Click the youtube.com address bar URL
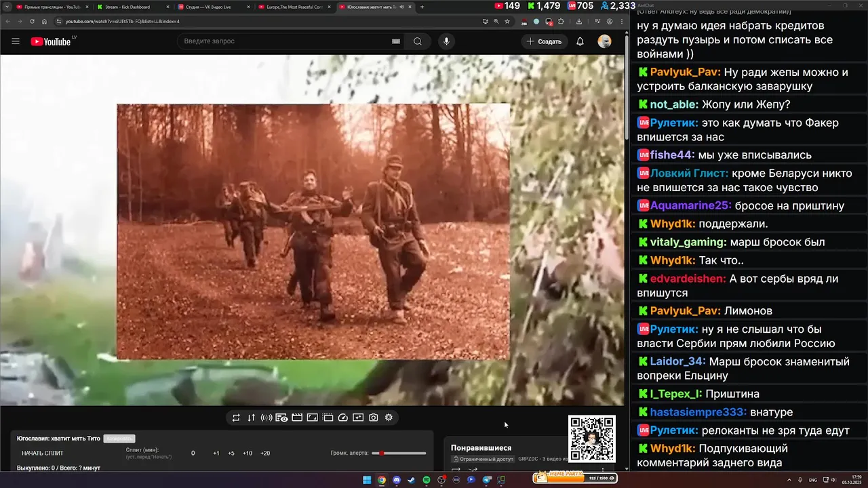 (x=122, y=21)
